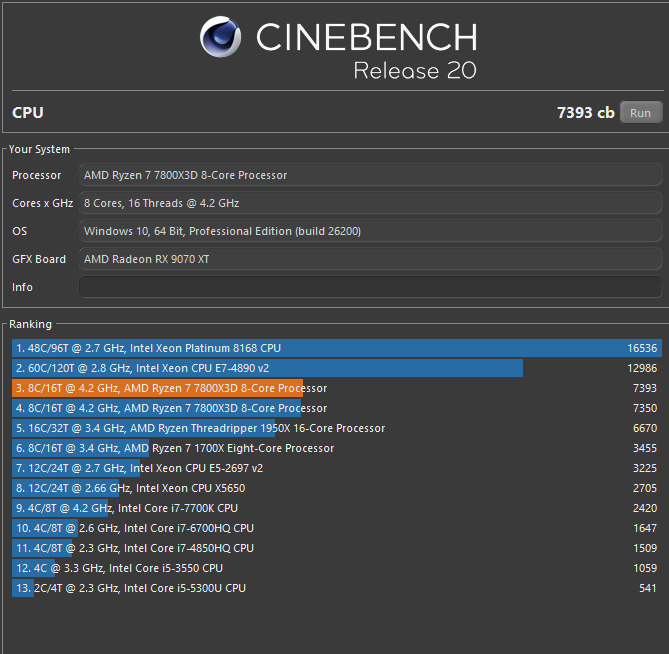
Task: Click the Core i7-4850HQ ranking entry
Action: point(336,548)
